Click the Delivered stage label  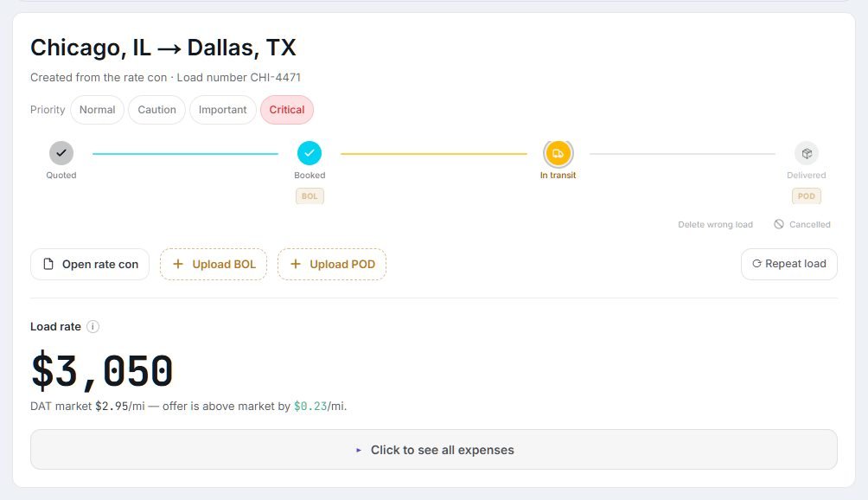[x=806, y=175]
